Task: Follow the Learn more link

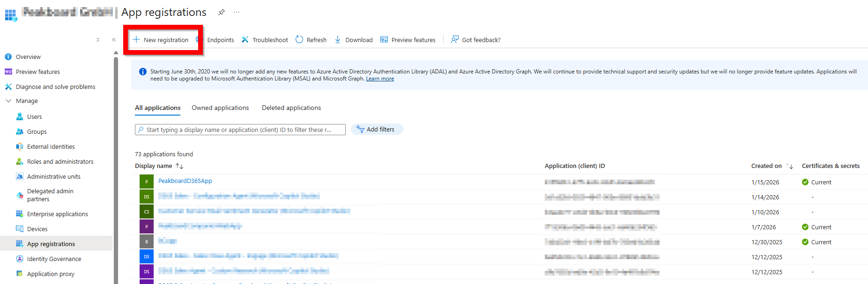Action: click(x=380, y=79)
